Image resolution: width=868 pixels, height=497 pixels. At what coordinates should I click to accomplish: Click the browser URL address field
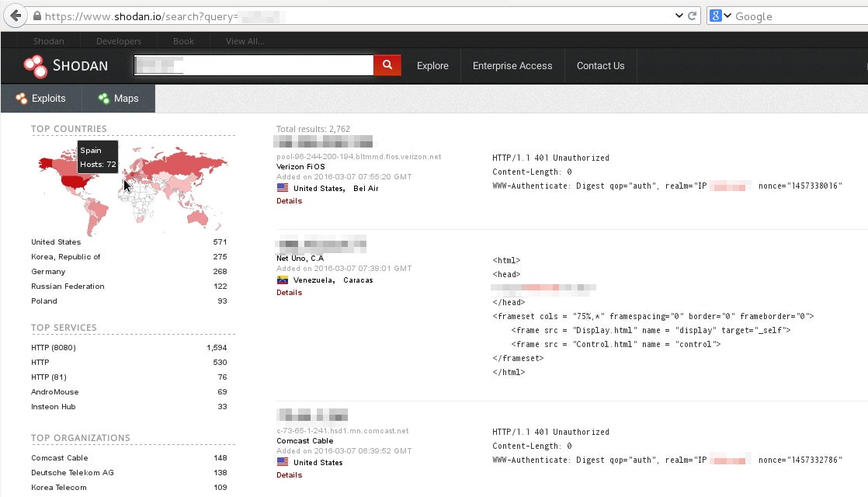click(354, 16)
